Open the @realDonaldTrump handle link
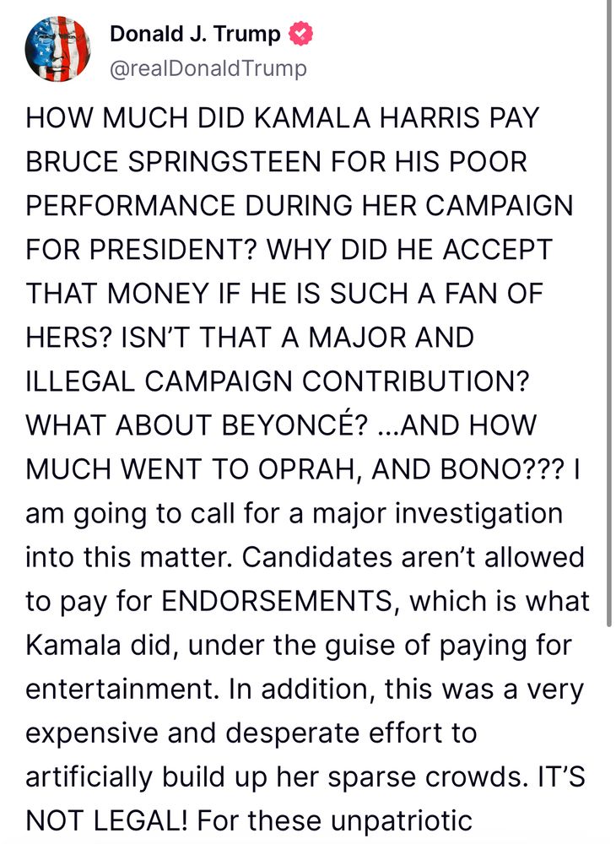The width and height of the screenshot is (616, 844). [x=208, y=68]
